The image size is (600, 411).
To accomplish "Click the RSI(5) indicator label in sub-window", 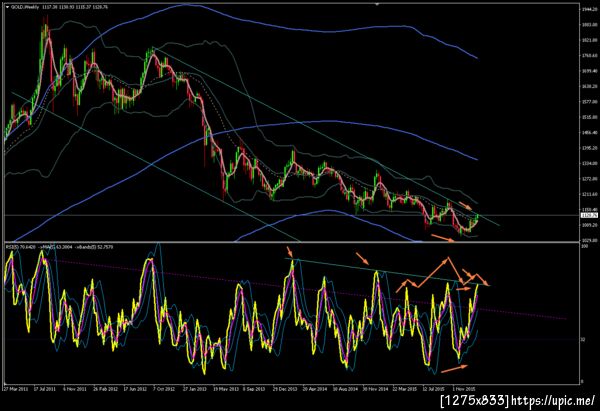I will (x=21, y=247).
